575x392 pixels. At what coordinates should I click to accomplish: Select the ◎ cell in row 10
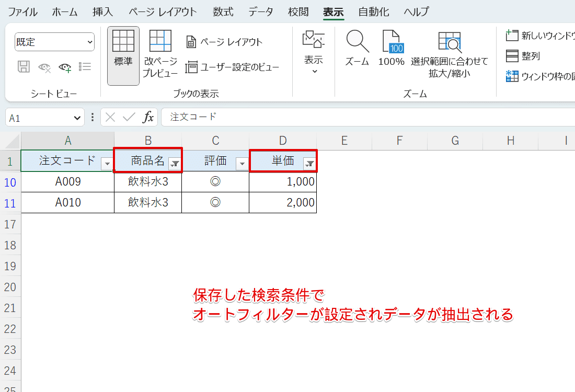(x=215, y=182)
